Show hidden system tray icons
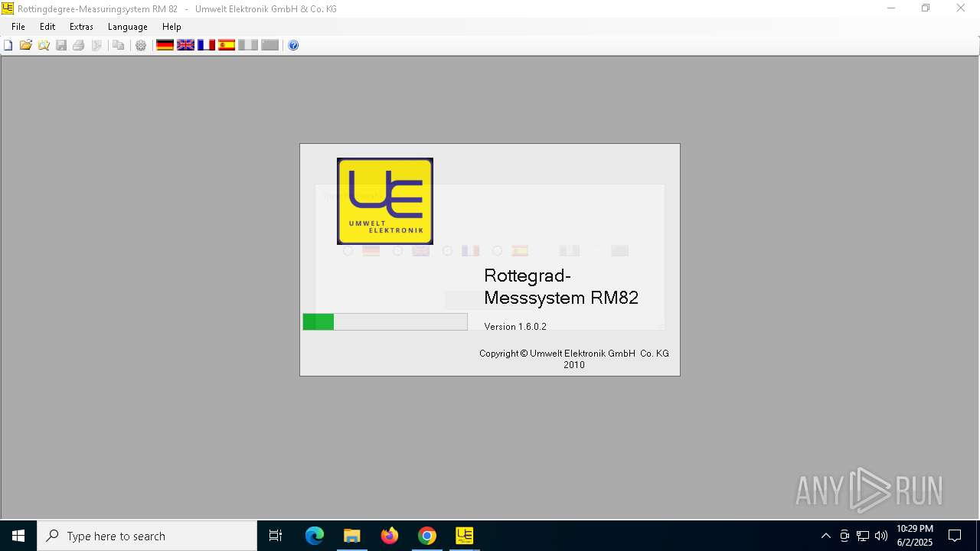This screenshot has width=980, height=551. (825, 536)
